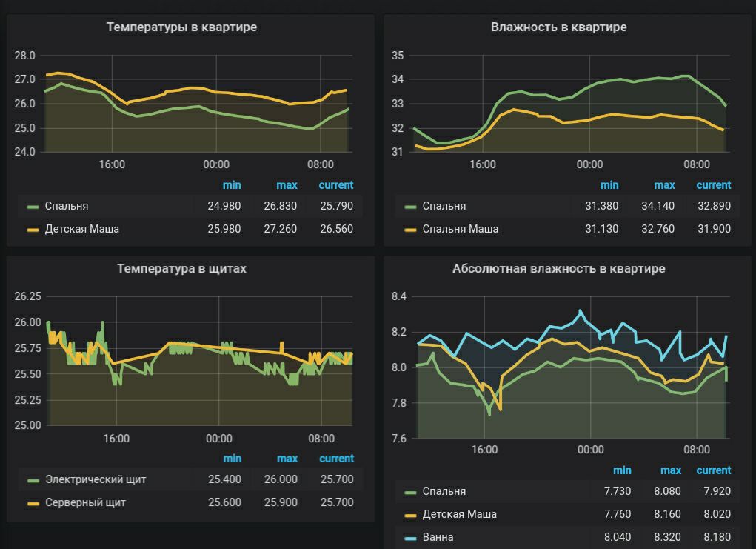Toggle "Детская Маша" in the absolute humidity legend
The height and width of the screenshot is (549, 756).
coord(459,514)
